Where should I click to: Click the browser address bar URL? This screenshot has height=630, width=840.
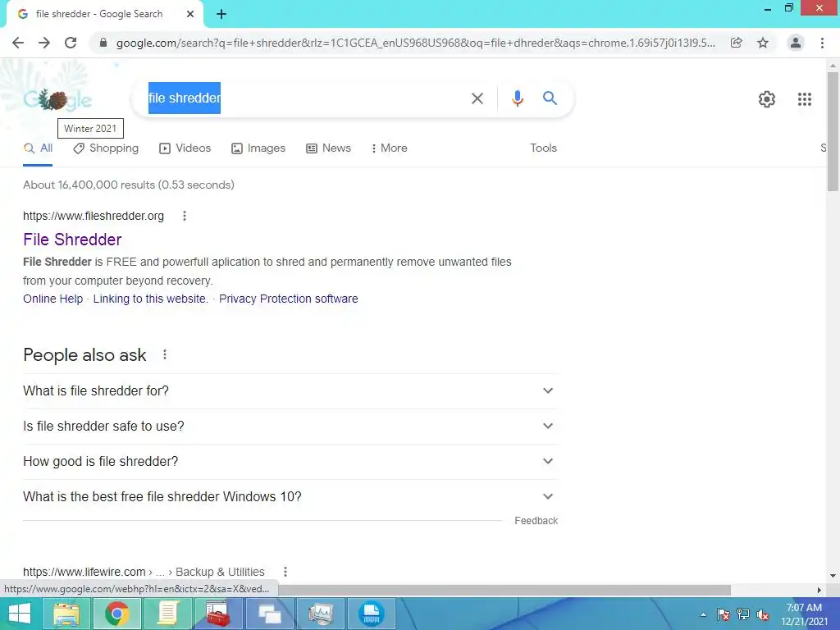click(415, 43)
